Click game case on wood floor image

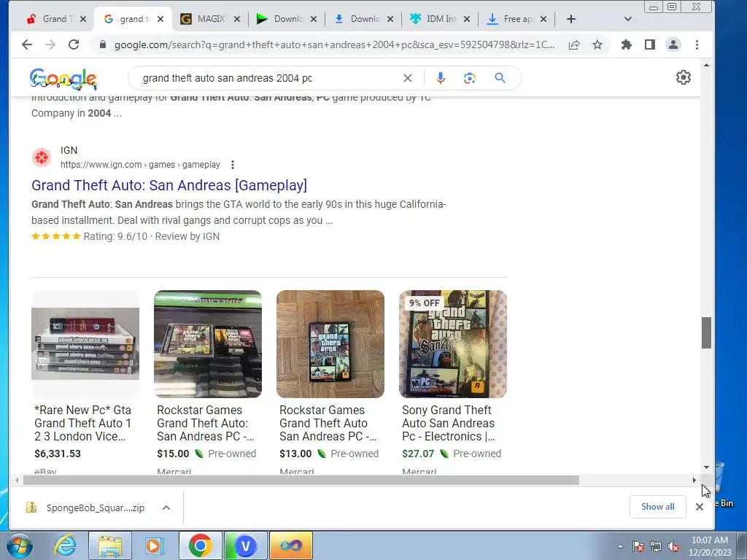[330, 344]
